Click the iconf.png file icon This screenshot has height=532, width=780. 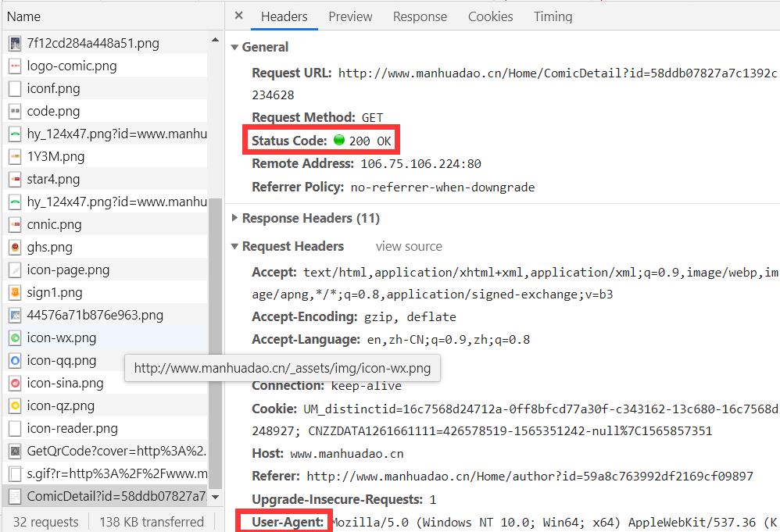(15, 88)
